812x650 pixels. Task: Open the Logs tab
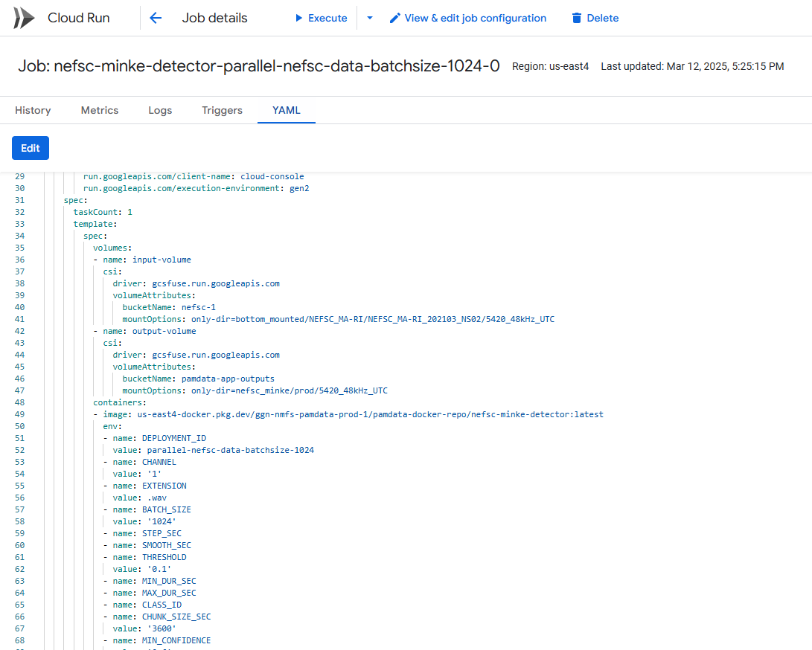[x=160, y=110]
